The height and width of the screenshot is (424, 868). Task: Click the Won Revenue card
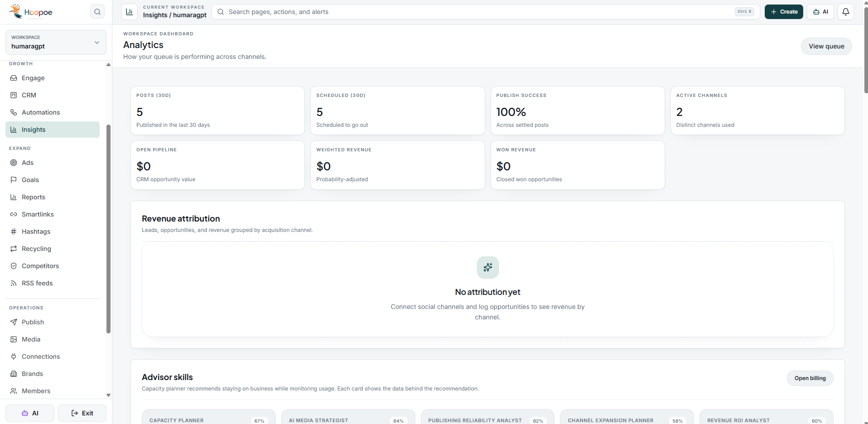tap(578, 165)
